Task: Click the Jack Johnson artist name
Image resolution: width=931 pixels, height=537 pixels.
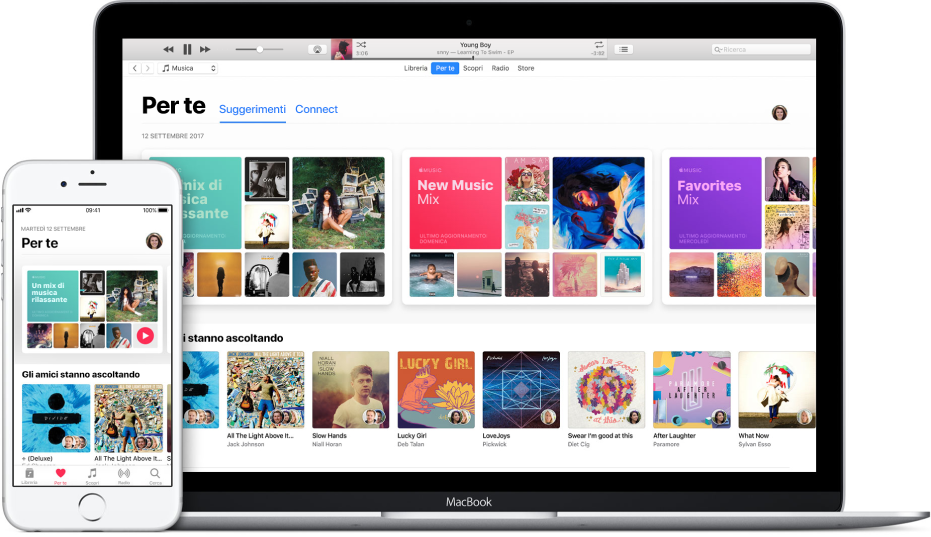Action: 245,444
